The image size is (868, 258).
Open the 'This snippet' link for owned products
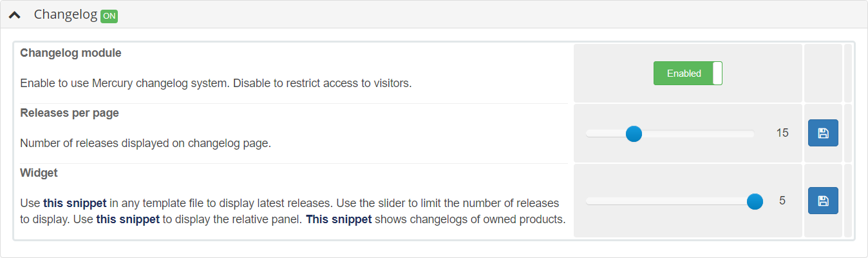tap(339, 219)
